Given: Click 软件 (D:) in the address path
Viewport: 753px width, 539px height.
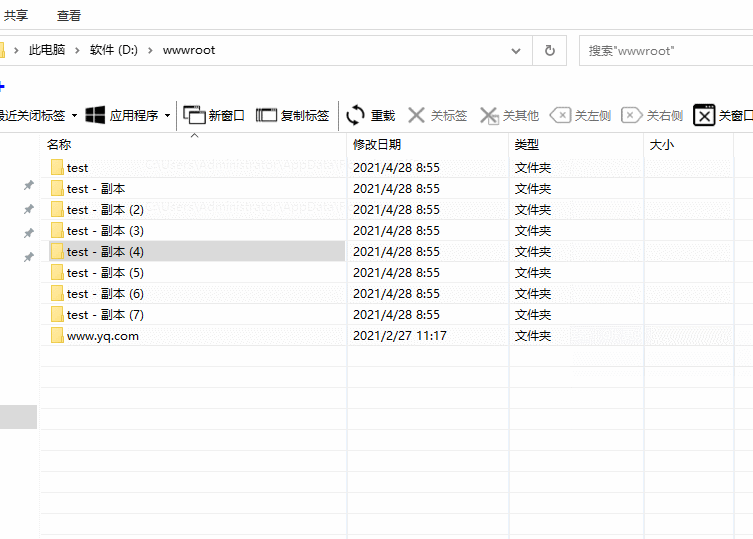Looking at the screenshot, I should (113, 50).
